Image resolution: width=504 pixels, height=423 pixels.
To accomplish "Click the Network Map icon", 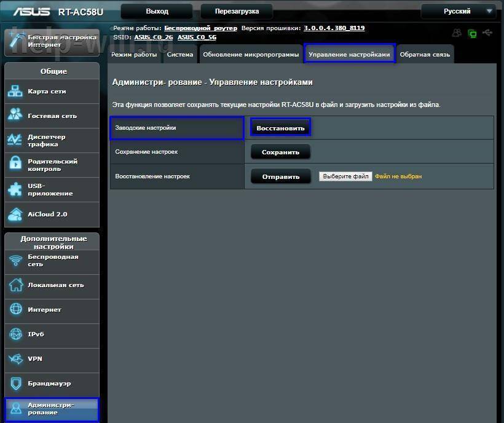I will [x=15, y=91].
